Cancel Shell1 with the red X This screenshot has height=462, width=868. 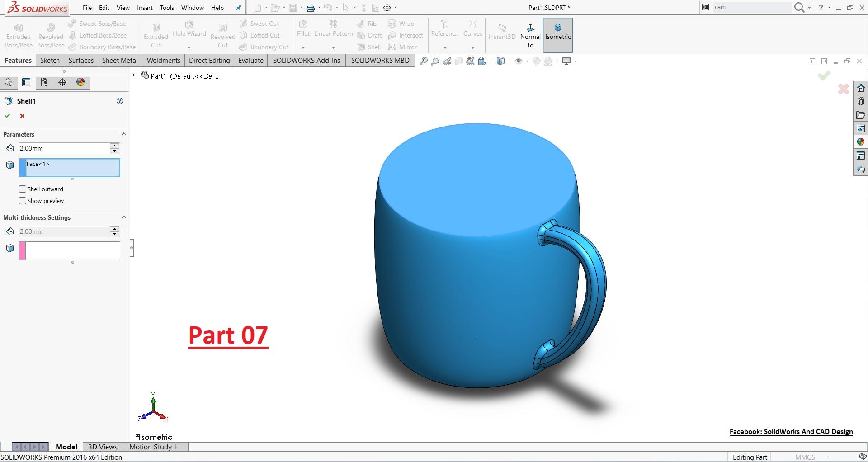click(22, 116)
